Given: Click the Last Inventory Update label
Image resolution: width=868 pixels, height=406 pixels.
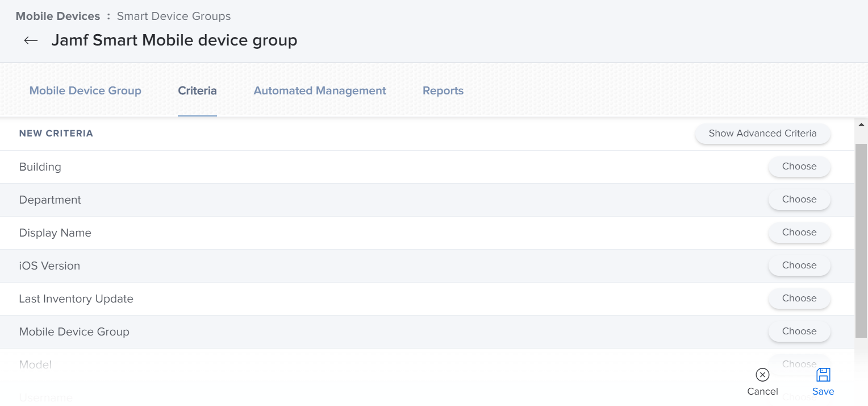Looking at the screenshot, I should pyautogui.click(x=76, y=299).
